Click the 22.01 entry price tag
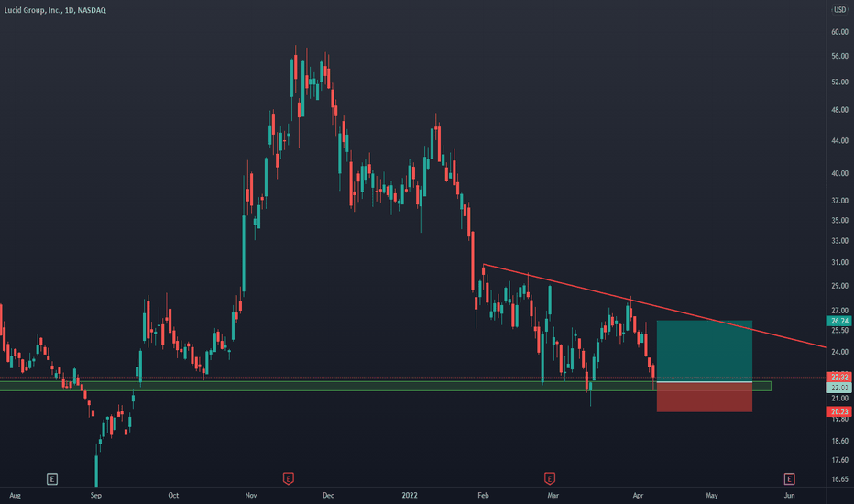Image resolution: width=854 pixels, height=504 pixels. (839, 388)
